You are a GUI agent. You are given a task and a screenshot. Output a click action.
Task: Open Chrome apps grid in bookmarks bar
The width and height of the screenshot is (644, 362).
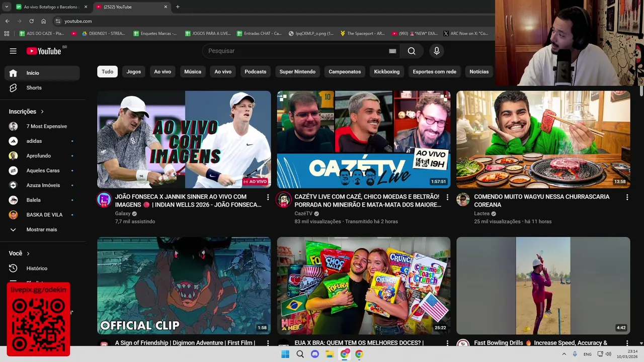[7, 33]
